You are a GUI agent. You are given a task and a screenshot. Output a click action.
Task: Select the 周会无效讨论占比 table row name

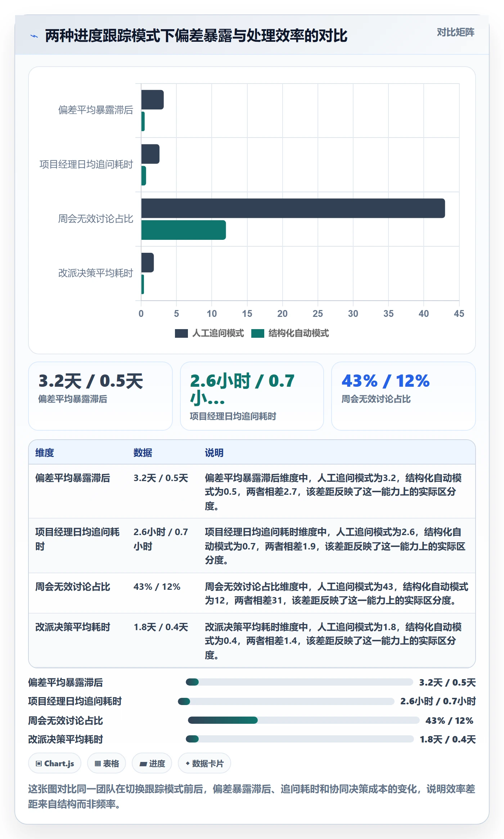(73, 587)
